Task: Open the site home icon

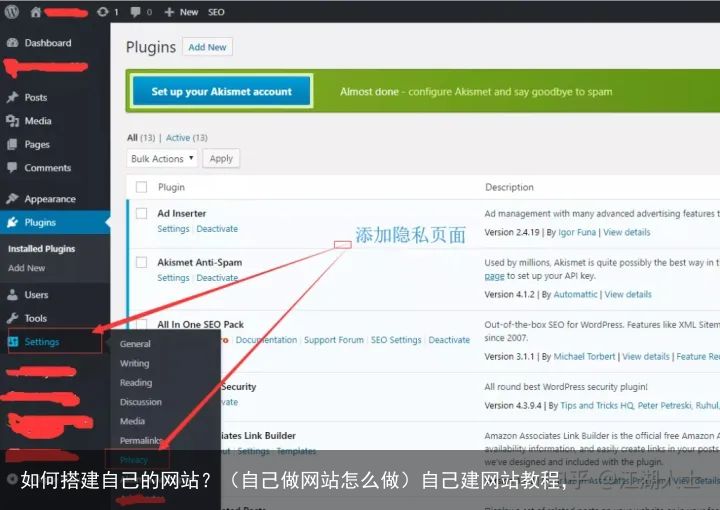Action: [36, 12]
